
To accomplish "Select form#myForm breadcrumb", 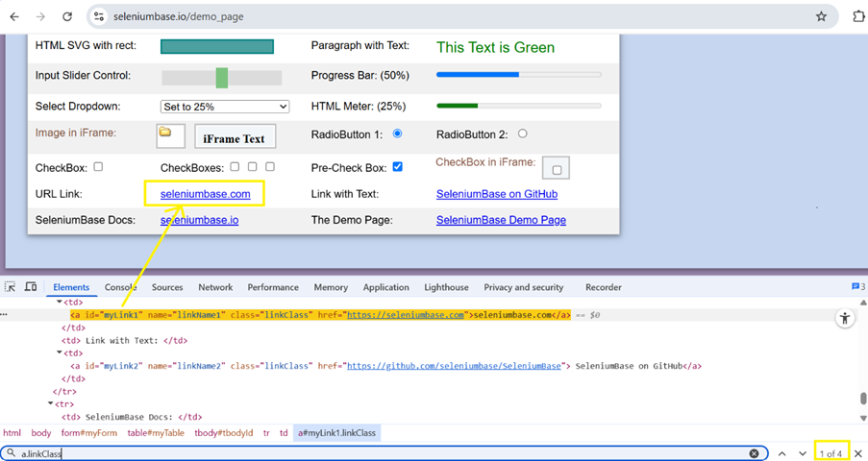I will tap(89, 433).
